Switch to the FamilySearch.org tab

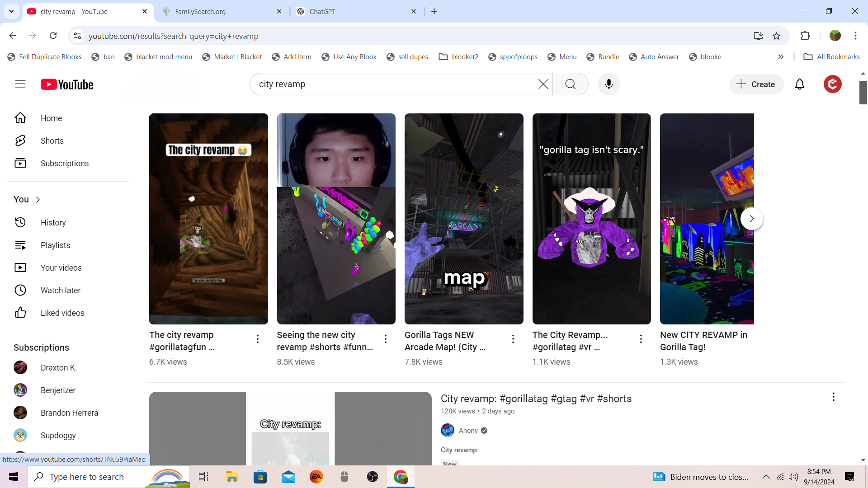click(x=200, y=11)
